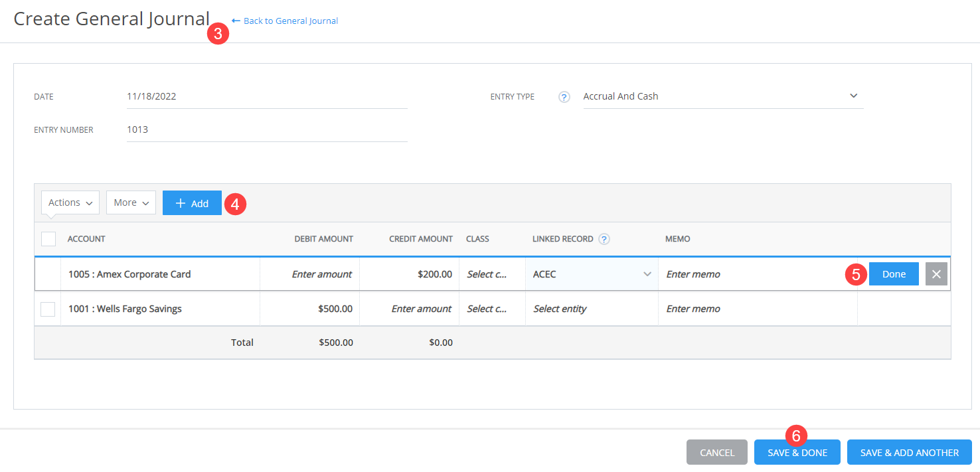Expand the Actions dropdown menu
The image size is (980, 472).
70,202
